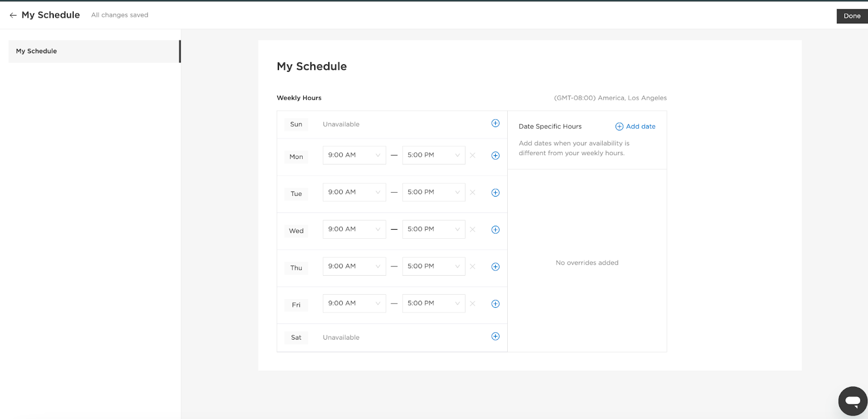Expand Wednesday start time dropdown
Screen dimensions: 868x419
click(354, 229)
